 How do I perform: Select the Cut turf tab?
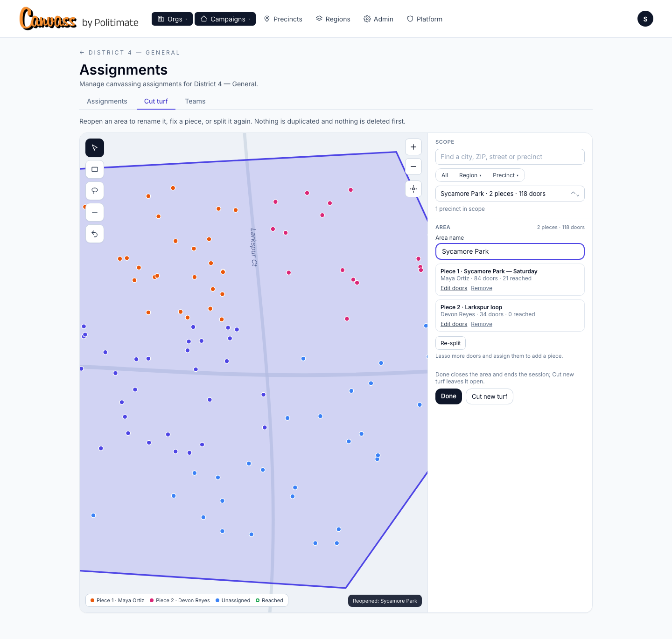[156, 101]
